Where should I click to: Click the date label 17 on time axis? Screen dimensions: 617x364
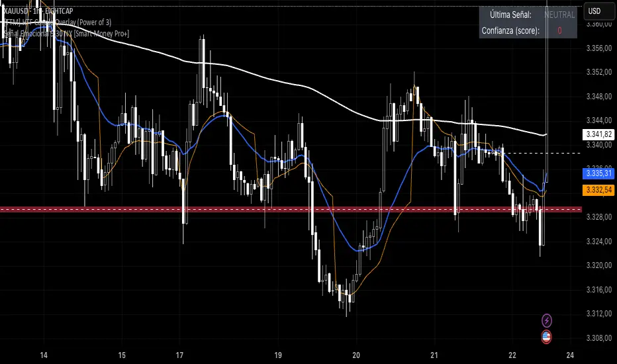(179, 355)
